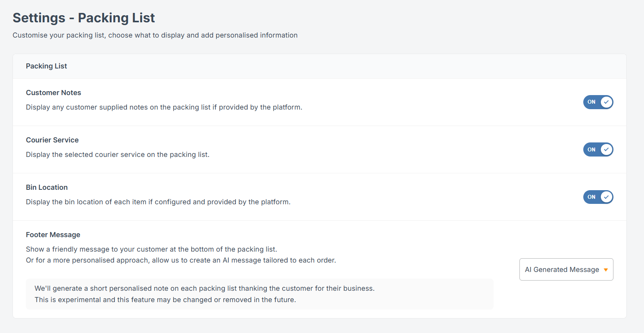Click the Bin Location heading
The image size is (644, 333).
coord(47,187)
